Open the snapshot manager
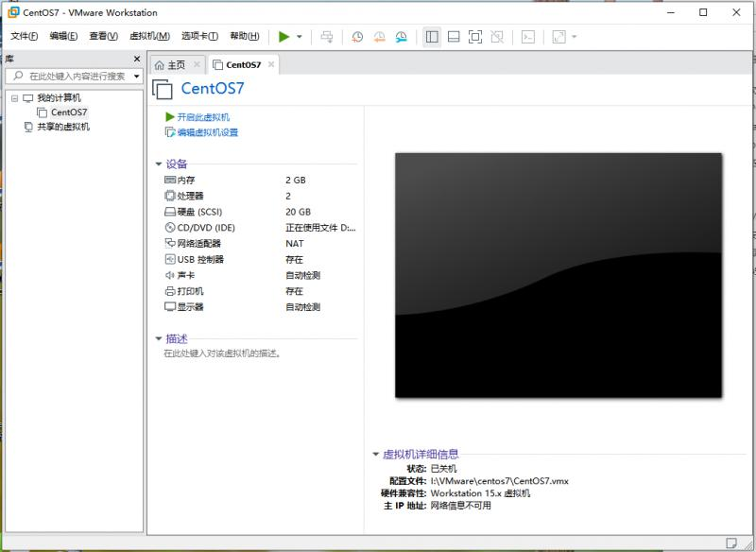The image size is (756, 552). (401, 37)
